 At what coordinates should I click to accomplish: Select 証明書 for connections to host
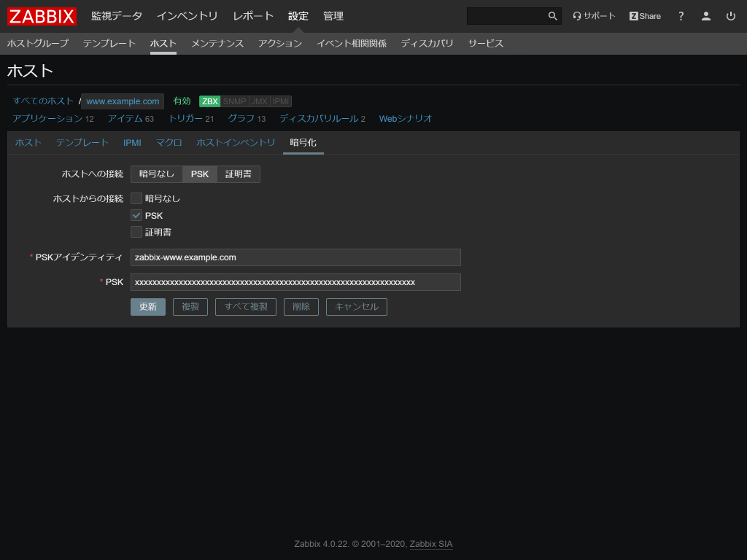point(239,174)
